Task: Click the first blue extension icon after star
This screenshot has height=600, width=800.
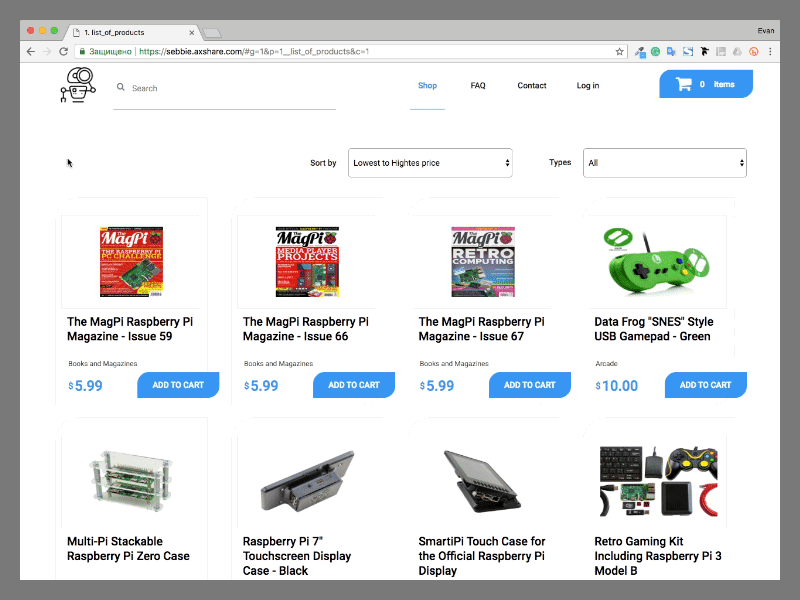Action: point(640,52)
